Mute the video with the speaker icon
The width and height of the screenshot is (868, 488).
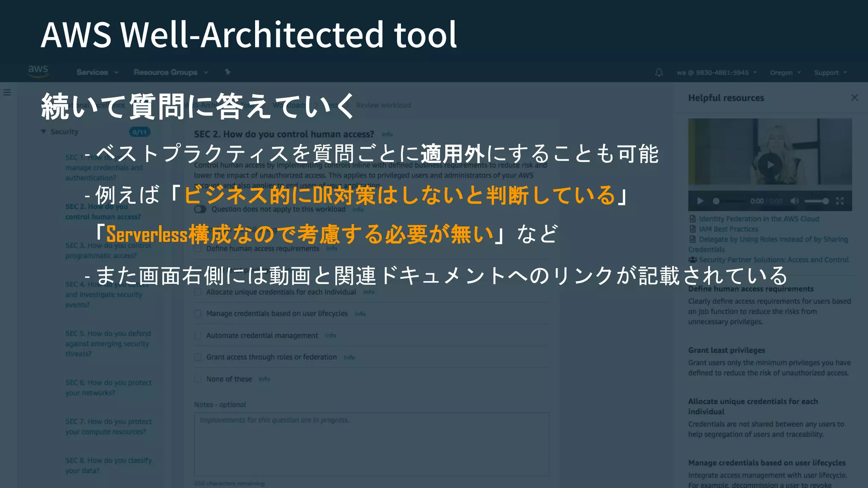coord(795,201)
